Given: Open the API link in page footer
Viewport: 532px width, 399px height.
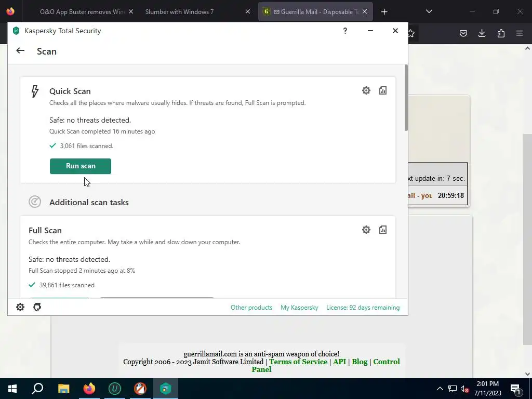Looking at the screenshot, I should [x=339, y=362].
